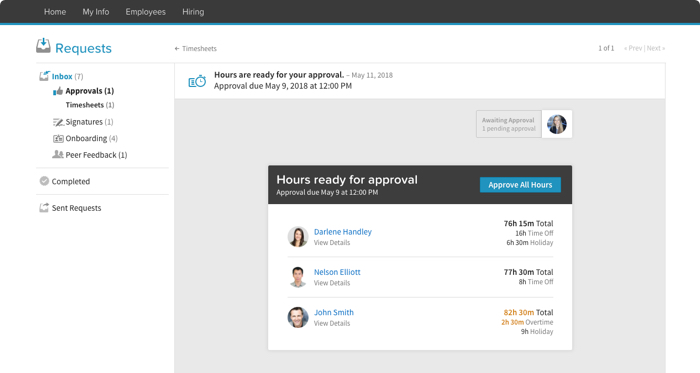Go to the My Info tab
The width and height of the screenshot is (700, 373).
[x=96, y=12]
